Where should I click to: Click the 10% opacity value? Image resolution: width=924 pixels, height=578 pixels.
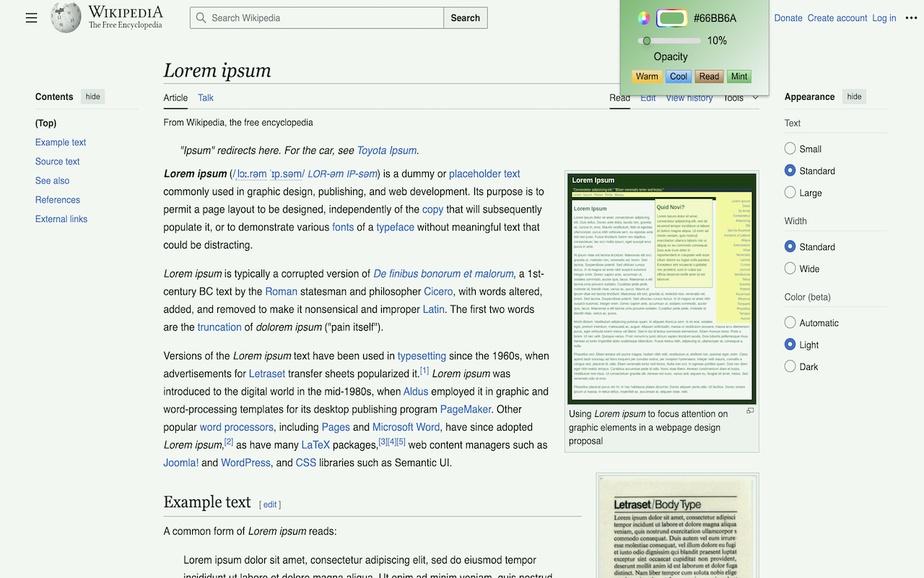coord(717,40)
